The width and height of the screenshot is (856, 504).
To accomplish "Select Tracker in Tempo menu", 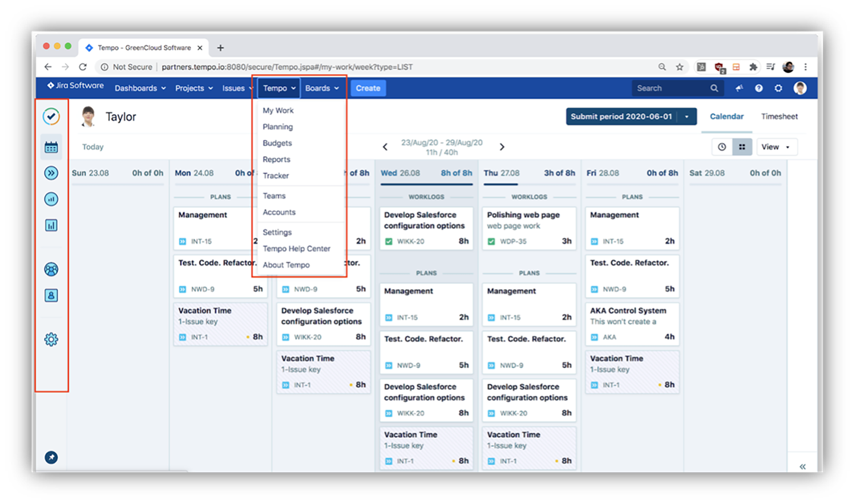I will click(276, 176).
